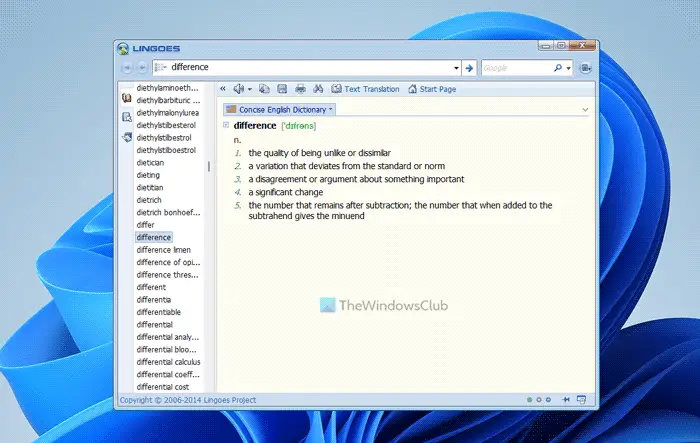The height and width of the screenshot is (443, 700).
Task: Open the main menu button at top right
Action: click(585, 68)
